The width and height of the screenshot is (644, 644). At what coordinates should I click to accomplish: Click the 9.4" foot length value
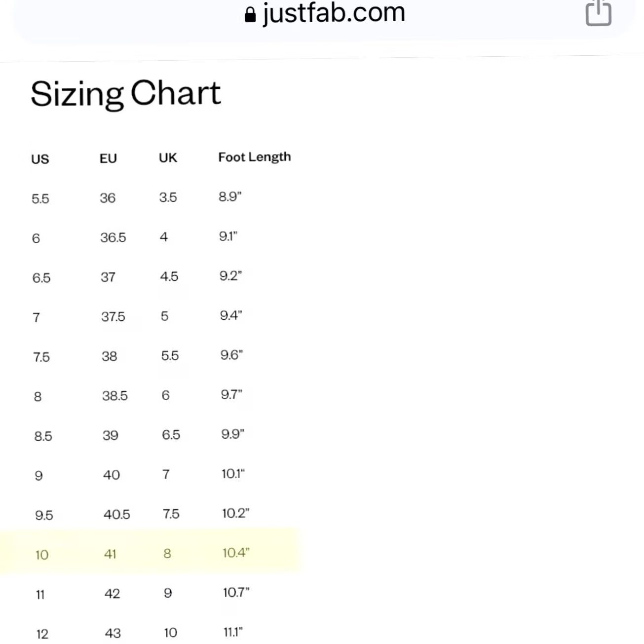231,315
